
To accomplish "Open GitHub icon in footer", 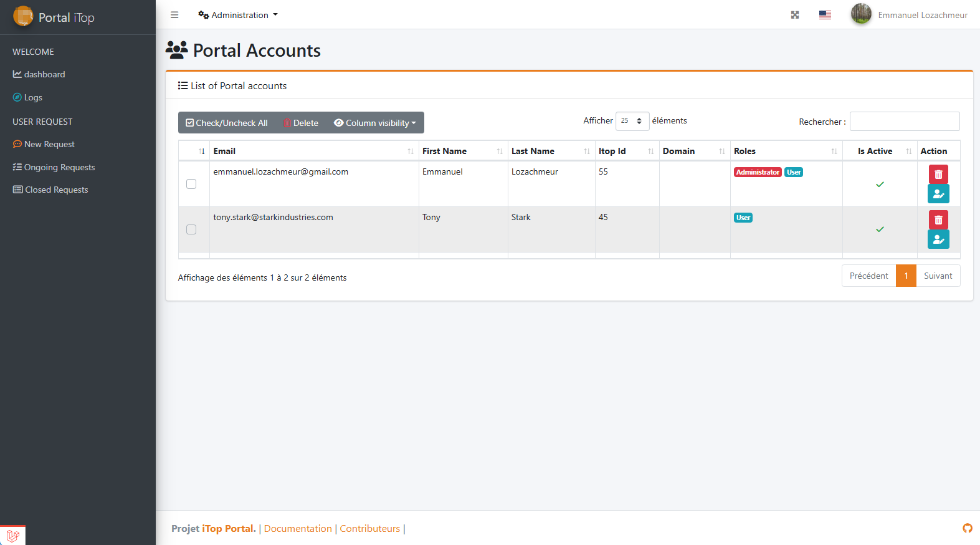I will click(x=967, y=528).
